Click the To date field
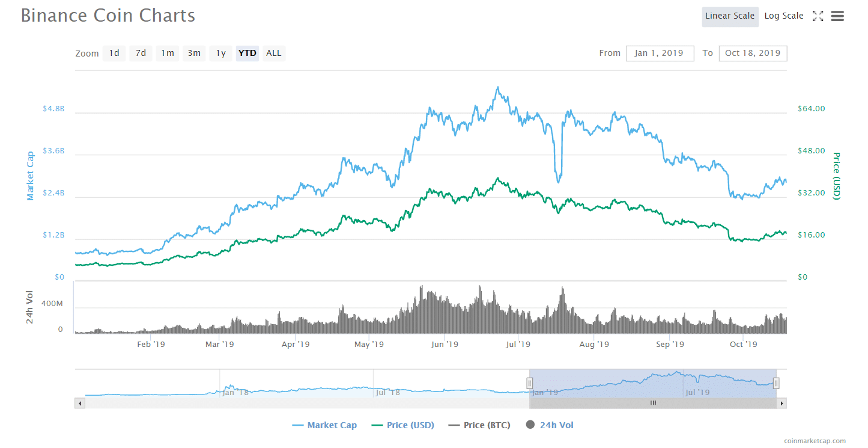The image size is (868, 448). (x=753, y=54)
